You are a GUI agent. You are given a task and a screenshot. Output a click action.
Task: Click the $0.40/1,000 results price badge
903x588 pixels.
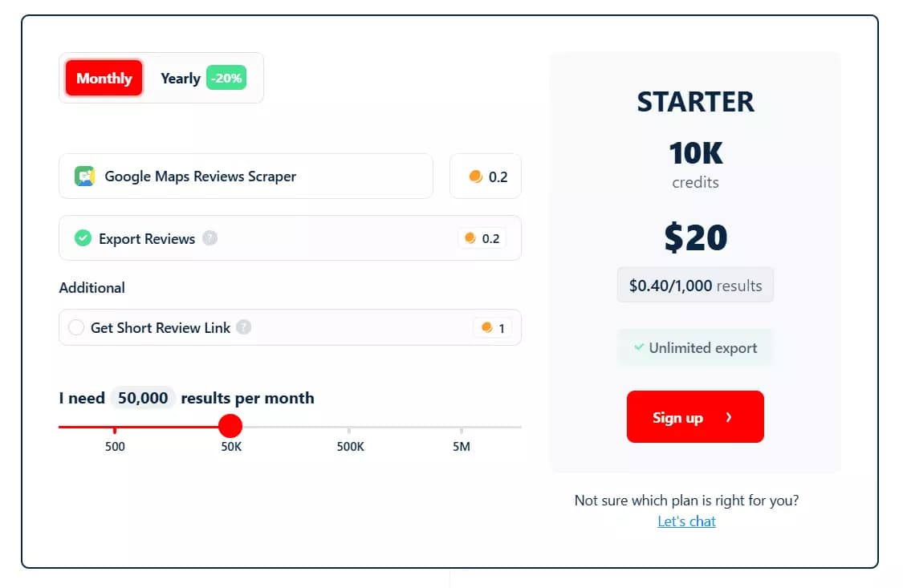click(695, 285)
